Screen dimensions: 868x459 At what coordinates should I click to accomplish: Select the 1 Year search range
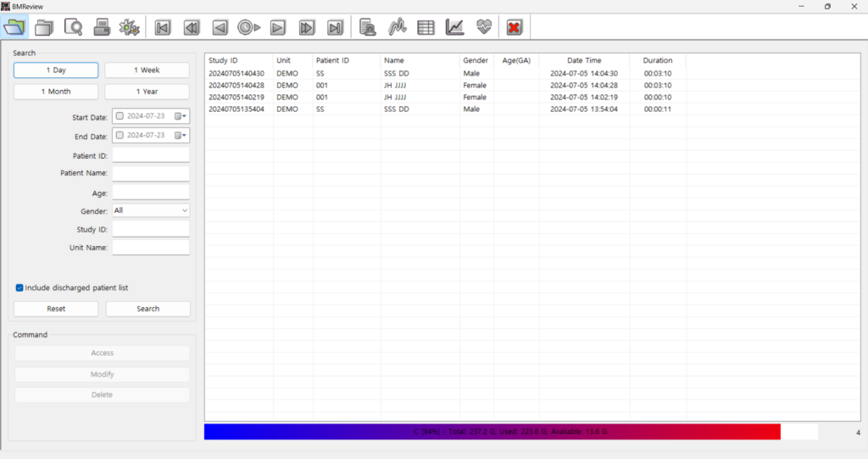click(147, 92)
